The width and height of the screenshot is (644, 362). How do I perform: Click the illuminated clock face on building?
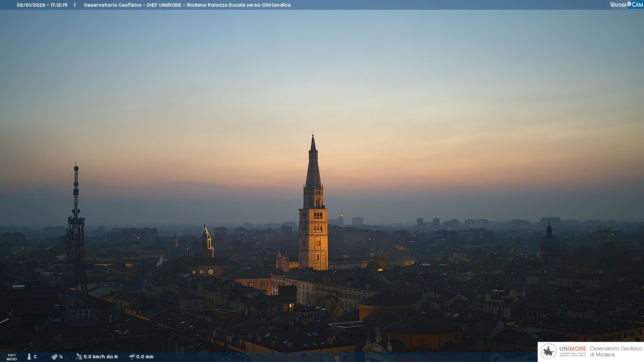(x=211, y=272)
